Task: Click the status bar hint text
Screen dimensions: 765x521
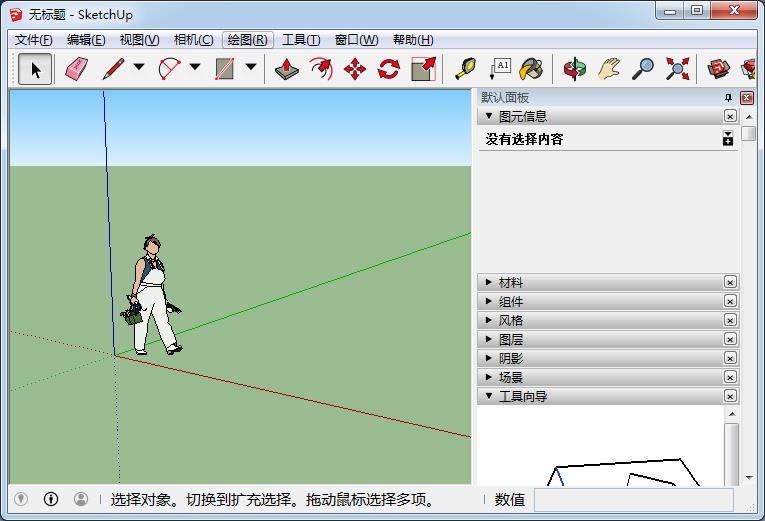Action: pyautogui.click(x=272, y=500)
